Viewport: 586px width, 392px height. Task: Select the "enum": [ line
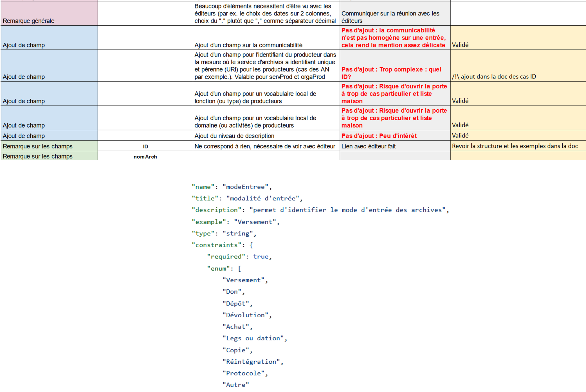point(224,268)
